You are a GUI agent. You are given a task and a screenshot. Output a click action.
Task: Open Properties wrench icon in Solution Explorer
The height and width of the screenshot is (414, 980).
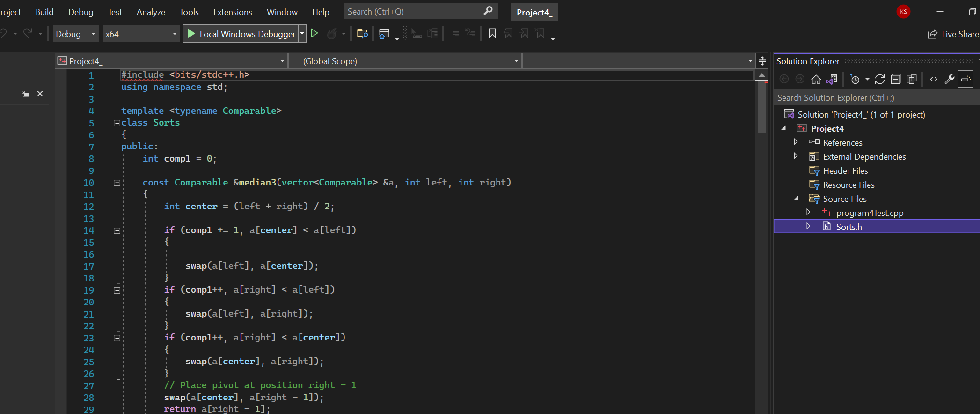coord(949,80)
